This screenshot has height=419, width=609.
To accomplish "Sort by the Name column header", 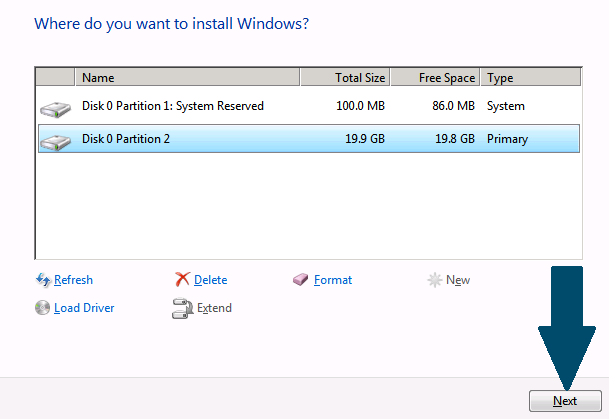I will click(187, 77).
